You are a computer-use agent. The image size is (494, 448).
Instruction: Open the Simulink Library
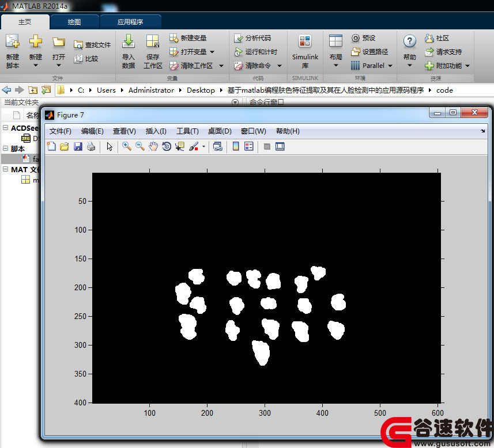coord(305,51)
